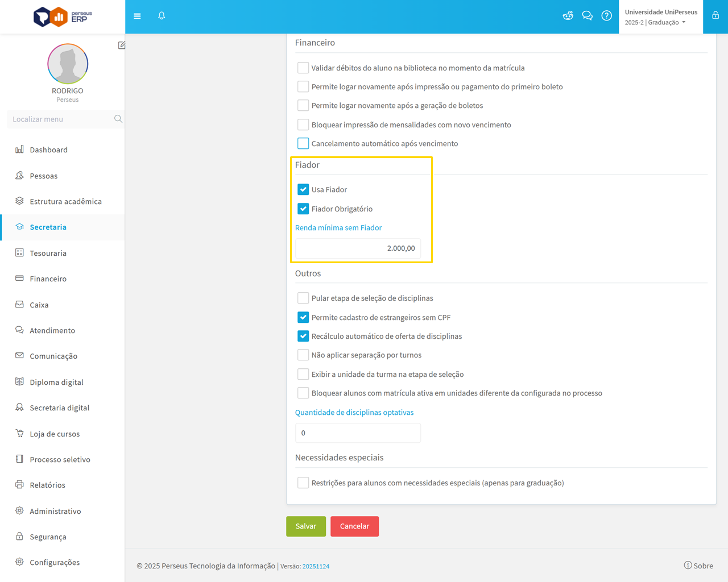The width and height of the screenshot is (728, 582).
Task: Click the robot assistant icon
Action: pyautogui.click(x=568, y=16)
